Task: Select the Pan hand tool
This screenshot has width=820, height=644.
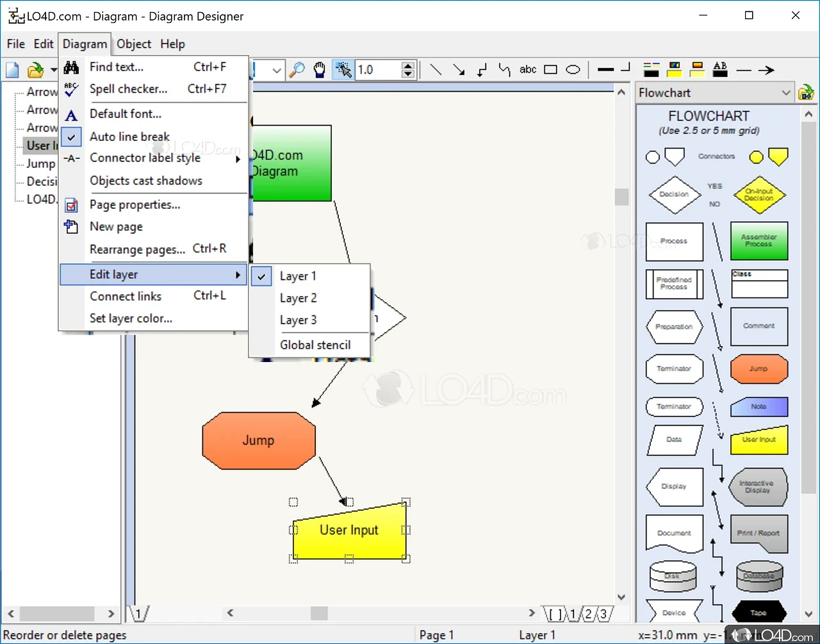Action: (x=320, y=70)
